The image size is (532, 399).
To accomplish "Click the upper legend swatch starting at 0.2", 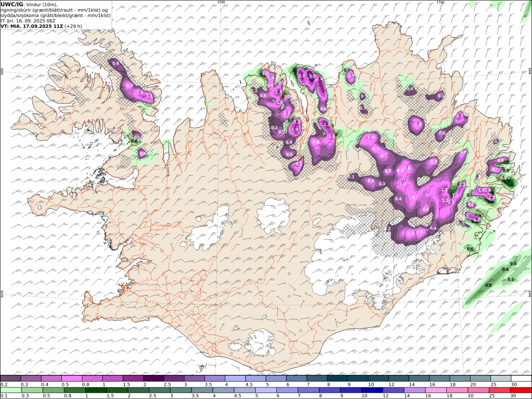I will [x=10, y=379].
